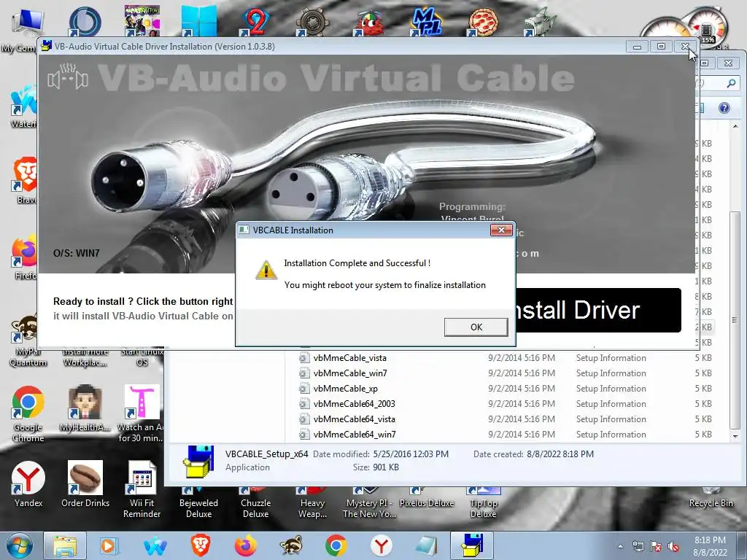Open Waterfox desktop shortcut
Viewport: 747px width, 560px height.
[x=24, y=106]
